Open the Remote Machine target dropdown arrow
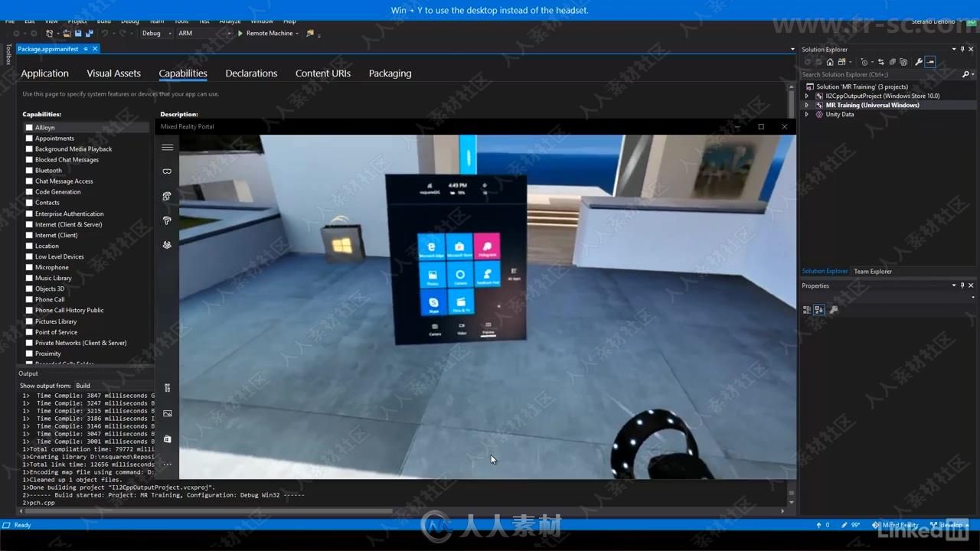980x551 pixels. [297, 34]
